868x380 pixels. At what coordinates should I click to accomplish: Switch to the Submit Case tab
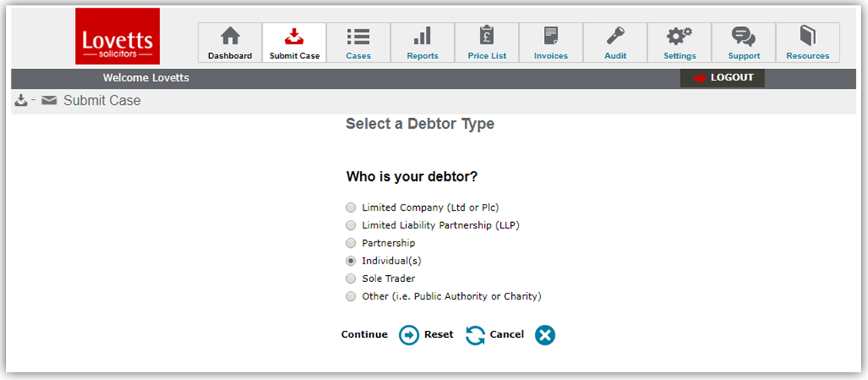(x=294, y=42)
